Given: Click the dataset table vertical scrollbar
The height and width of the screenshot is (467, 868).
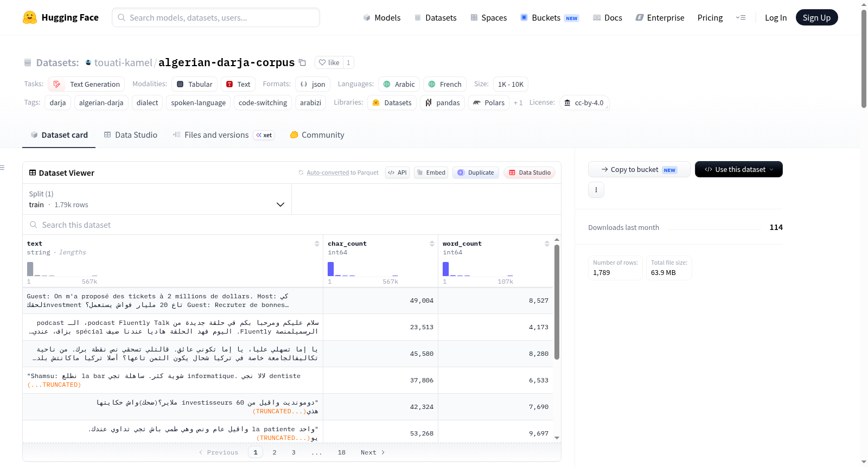Looking at the screenshot, I should pyautogui.click(x=557, y=302).
